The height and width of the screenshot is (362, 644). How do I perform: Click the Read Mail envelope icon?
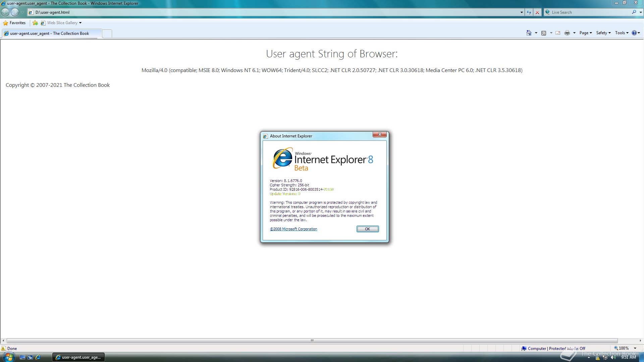click(x=558, y=33)
